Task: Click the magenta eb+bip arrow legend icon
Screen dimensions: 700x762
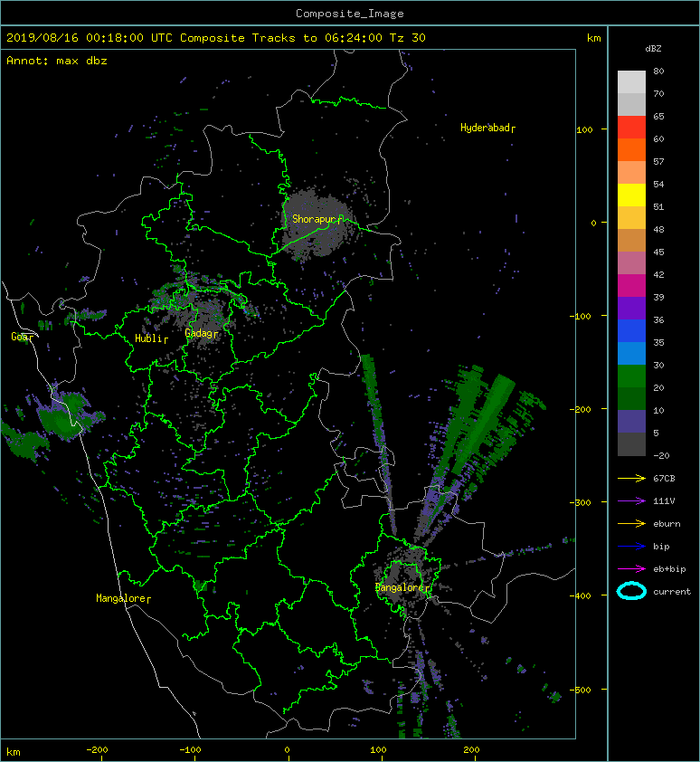Action: coord(631,569)
